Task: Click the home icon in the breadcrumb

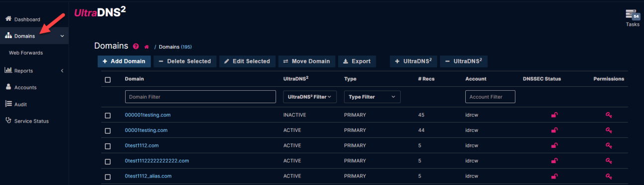Action: pyautogui.click(x=146, y=47)
